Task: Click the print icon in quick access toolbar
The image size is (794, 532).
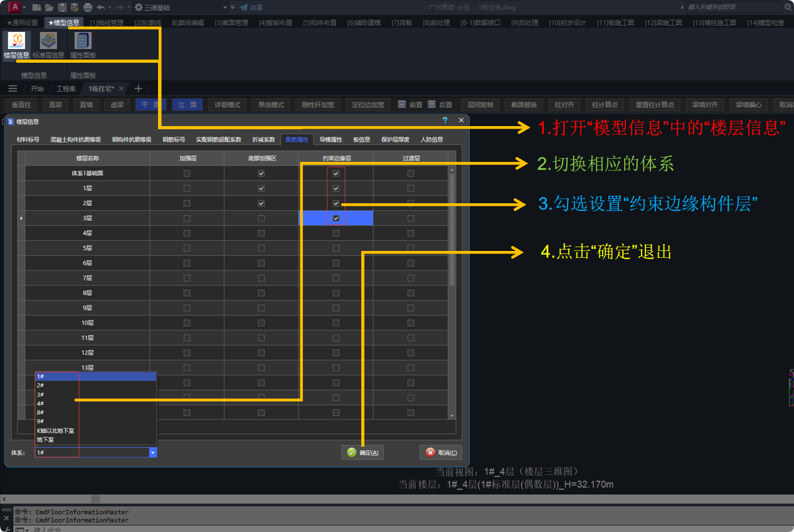Action: click(88, 8)
